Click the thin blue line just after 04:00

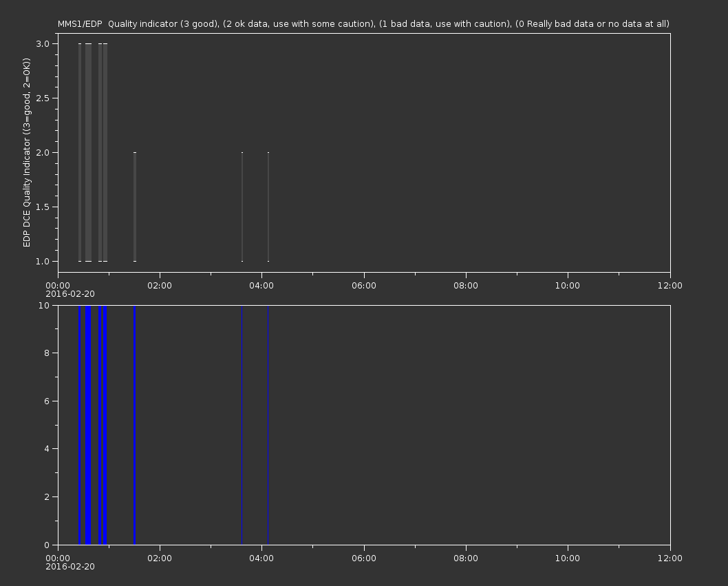[x=268, y=425]
